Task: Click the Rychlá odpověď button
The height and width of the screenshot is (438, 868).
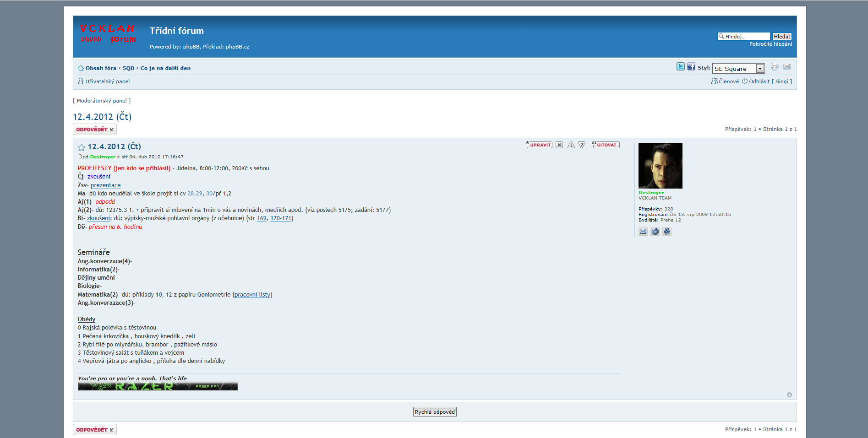Action: [435, 412]
